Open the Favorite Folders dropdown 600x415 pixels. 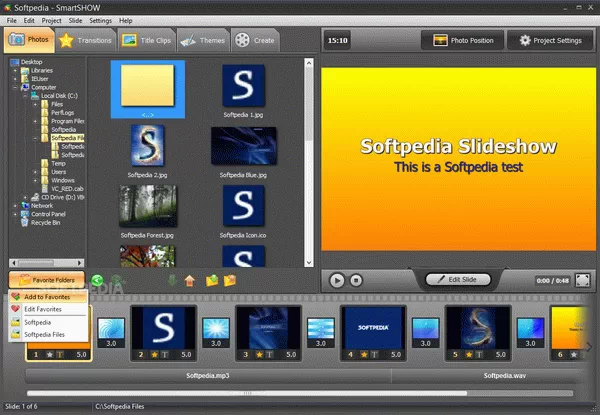[47, 281]
